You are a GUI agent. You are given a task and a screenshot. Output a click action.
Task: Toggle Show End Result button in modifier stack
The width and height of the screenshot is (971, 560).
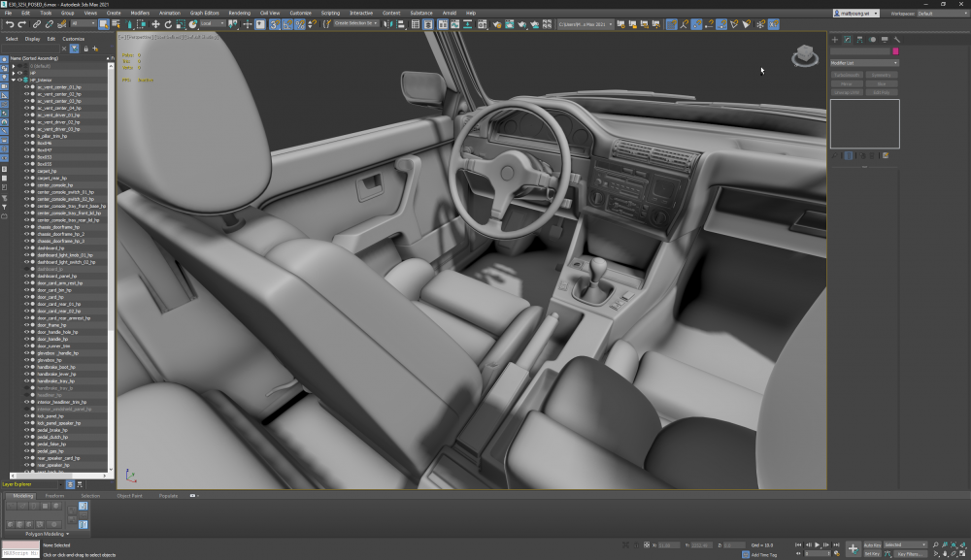[x=849, y=155]
